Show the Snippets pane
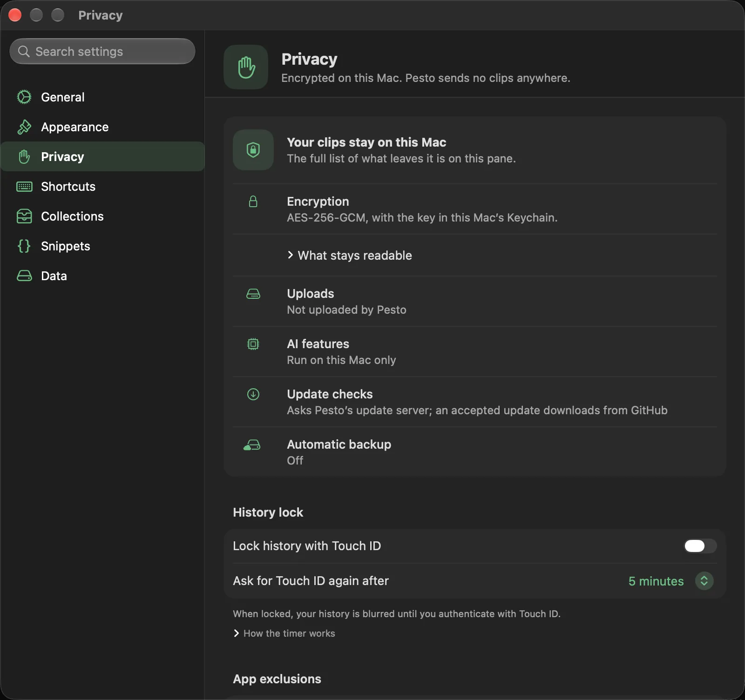The image size is (745, 700). [x=102, y=246]
